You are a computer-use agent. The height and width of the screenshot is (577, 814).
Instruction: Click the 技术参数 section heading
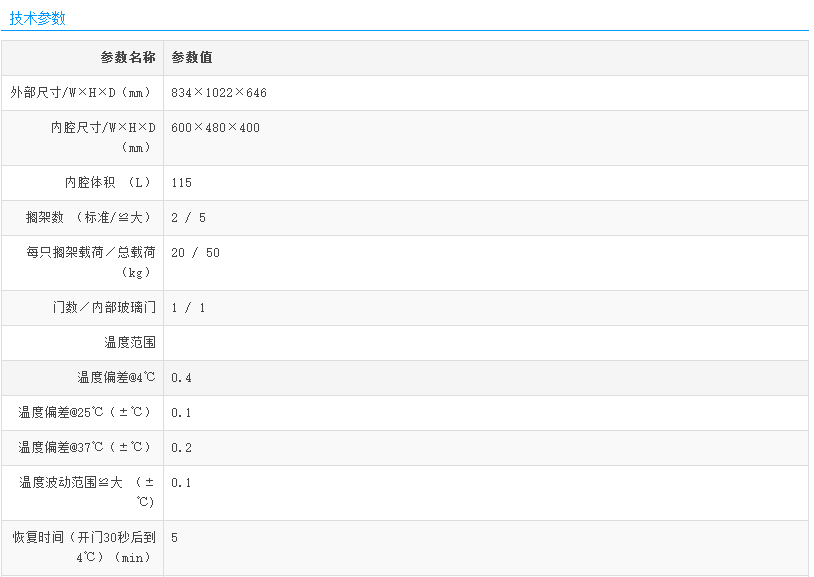37,18
